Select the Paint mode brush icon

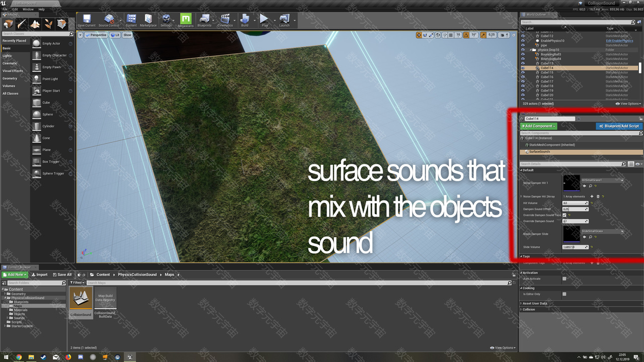[22, 24]
